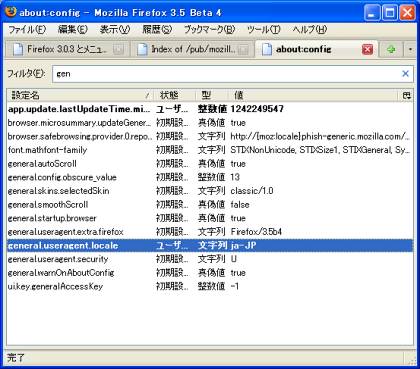Select browser.safebrowsing.provider.0 row
The height and width of the screenshot is (369, 420).
coord(210,136)
